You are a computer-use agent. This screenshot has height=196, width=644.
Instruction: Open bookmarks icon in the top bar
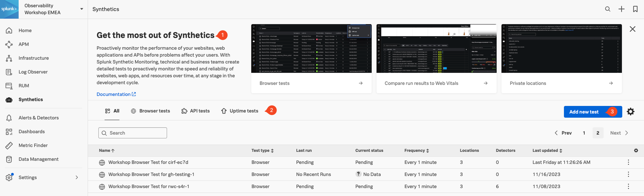(x=635, y=9)
